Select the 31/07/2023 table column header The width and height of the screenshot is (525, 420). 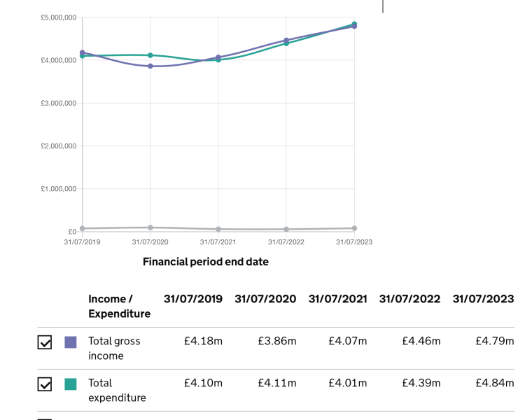(x=483, y=299)
